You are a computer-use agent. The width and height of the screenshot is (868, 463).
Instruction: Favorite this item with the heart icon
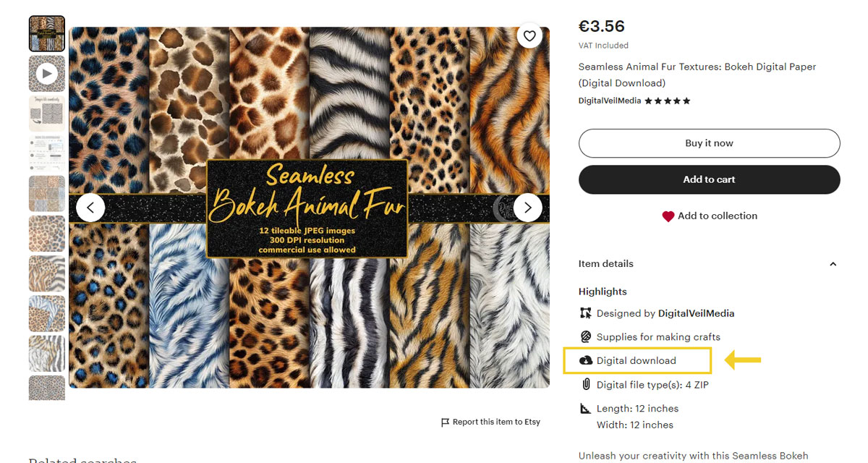point(530,36)
